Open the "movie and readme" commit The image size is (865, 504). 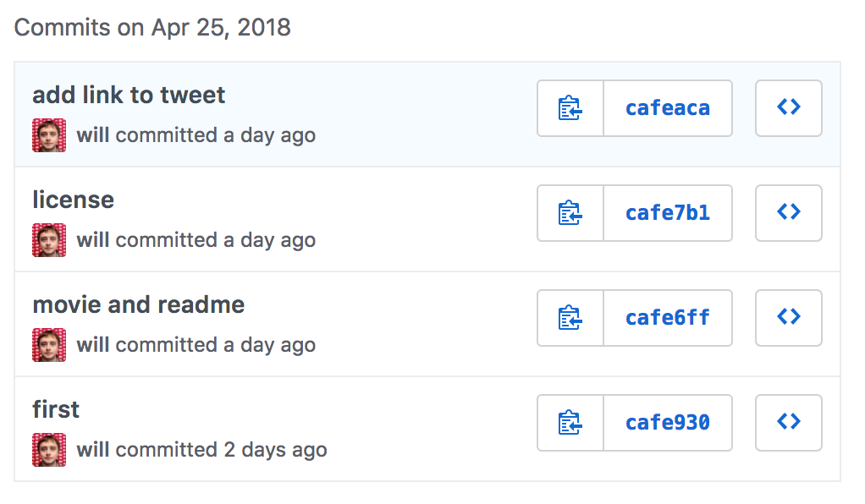138,304
